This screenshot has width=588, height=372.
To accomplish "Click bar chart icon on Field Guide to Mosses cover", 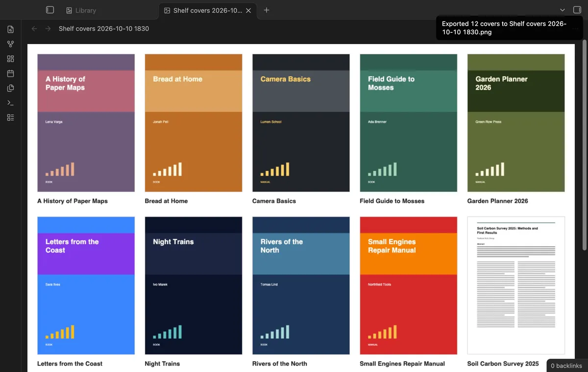I will coord(383,169).
